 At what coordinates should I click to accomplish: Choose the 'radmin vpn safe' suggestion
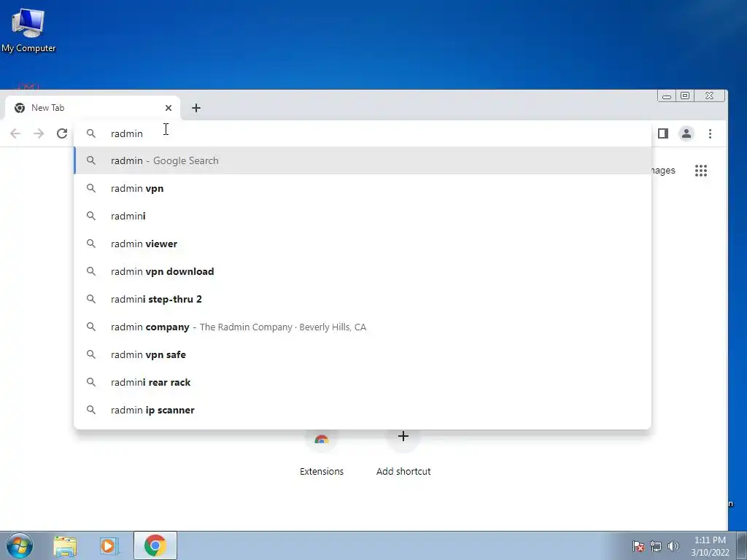[363, 355]
